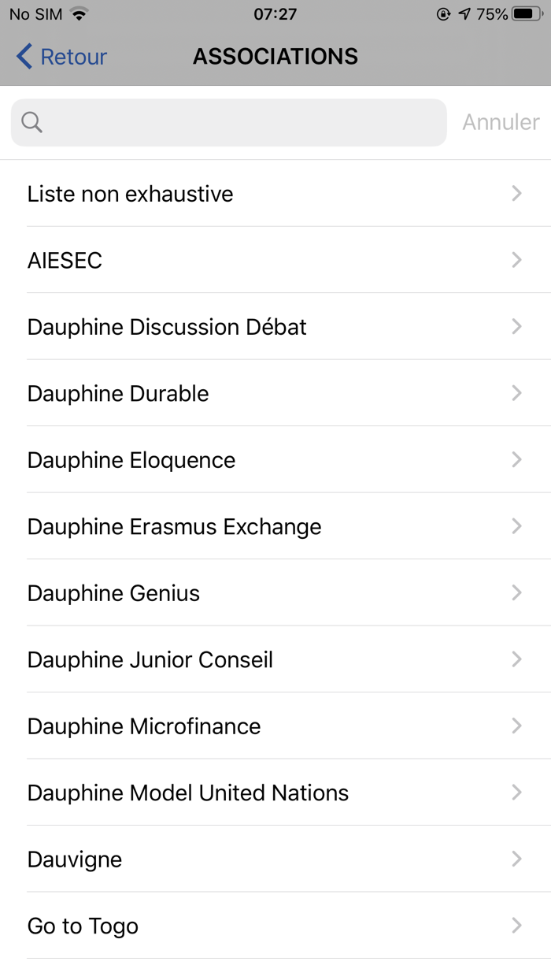Open details for Dauphine Eloquence

point(275,460)
